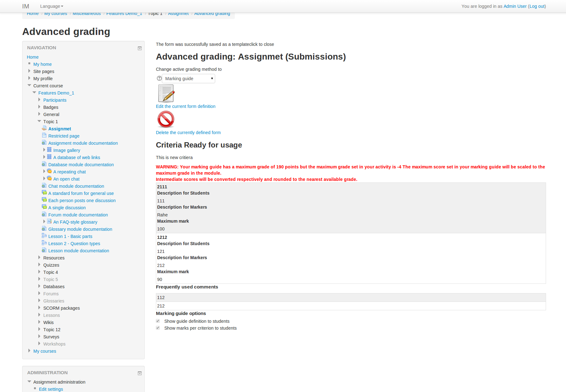Viewport: 566px width, 392px height.
Task: Click standard forum for general use icon
Action: [x=44, y=193]
